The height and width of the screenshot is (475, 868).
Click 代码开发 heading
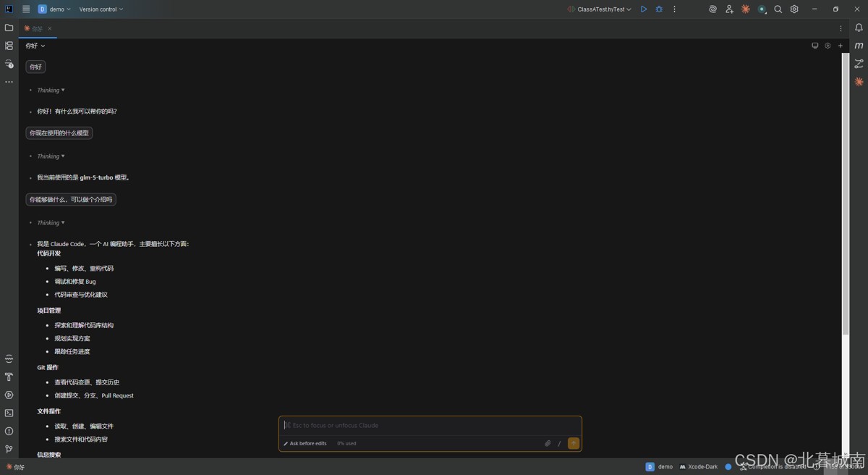pos(49,253)
